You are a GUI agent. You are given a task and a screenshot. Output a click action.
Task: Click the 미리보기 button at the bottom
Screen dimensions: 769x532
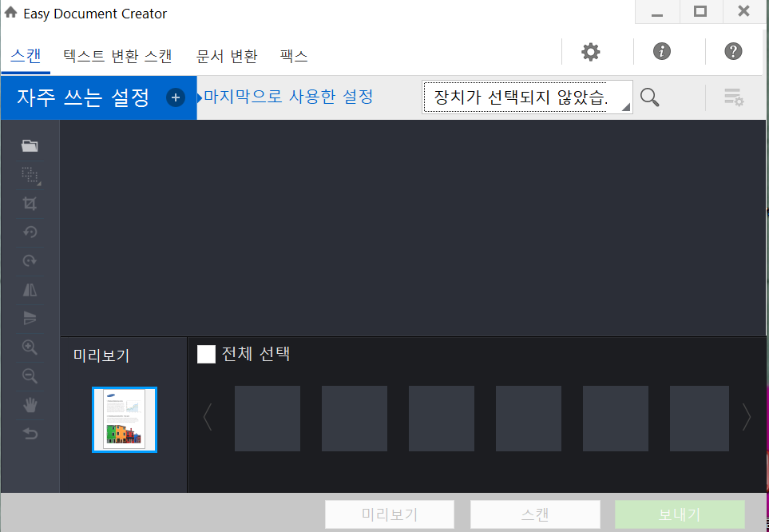click(x=390, y=514)
